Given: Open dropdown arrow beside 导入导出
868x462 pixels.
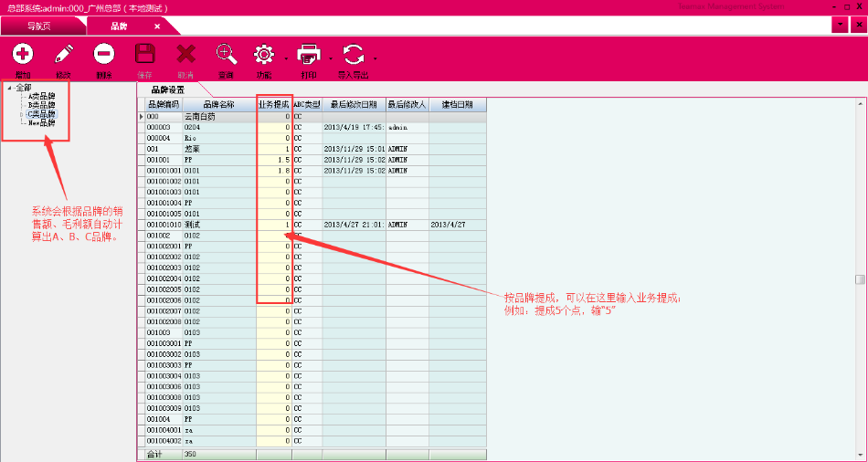Looking at the screenshot, I should coord(375,58).
